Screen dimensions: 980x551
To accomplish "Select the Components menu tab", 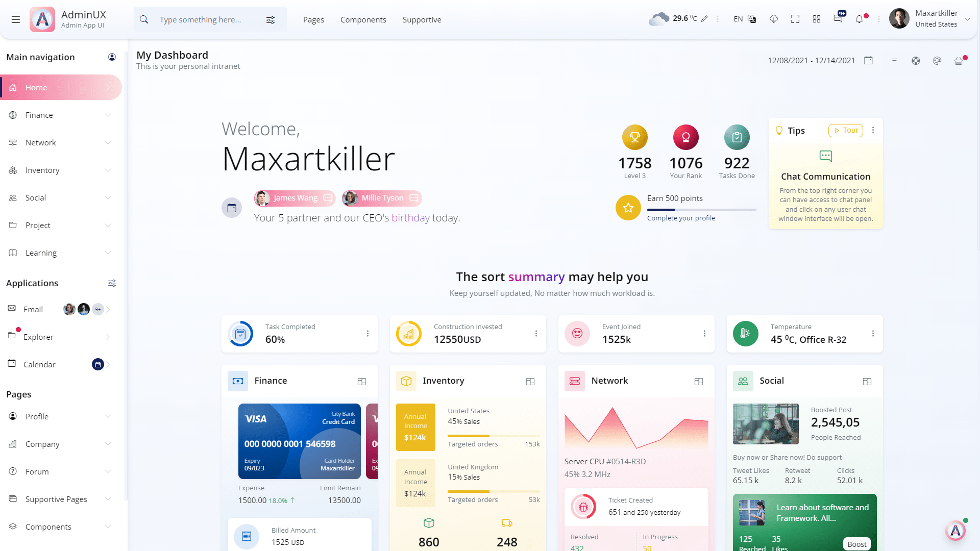I will (363, 19).
